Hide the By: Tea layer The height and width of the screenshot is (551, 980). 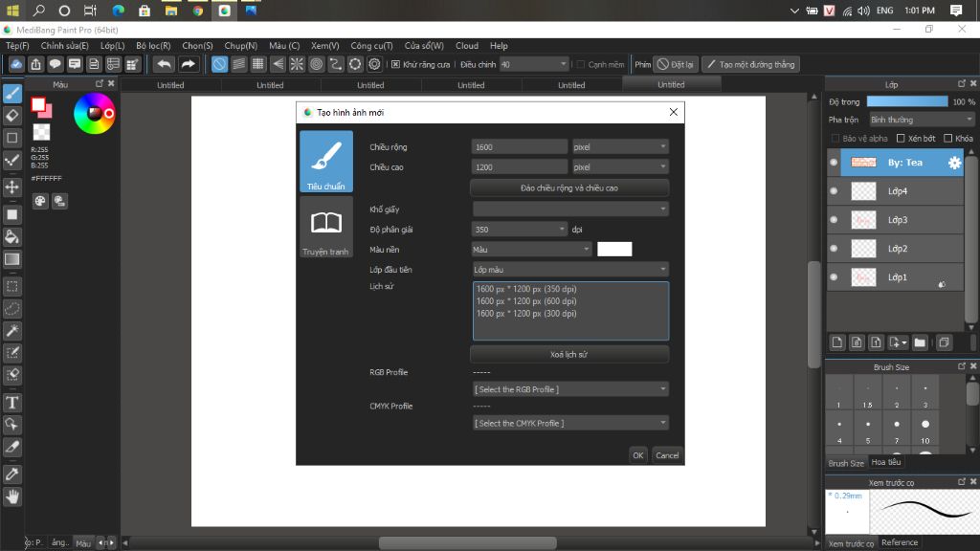[834, 163]
